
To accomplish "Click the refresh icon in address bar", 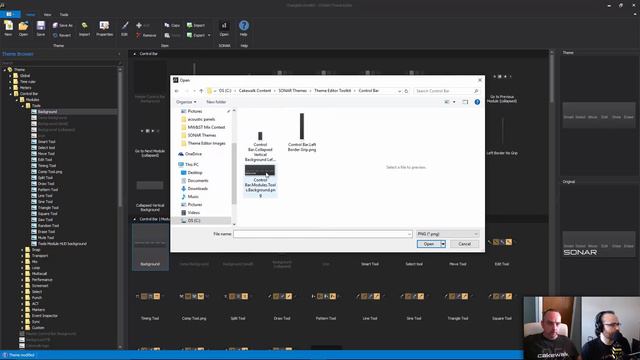I will tap(406, 91).
